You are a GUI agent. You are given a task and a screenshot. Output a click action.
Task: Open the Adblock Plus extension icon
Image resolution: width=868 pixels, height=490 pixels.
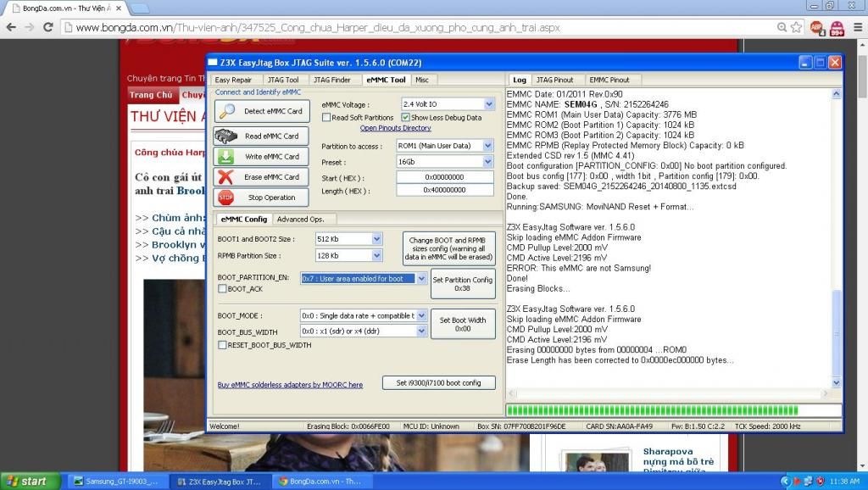(x=817, y=28)
